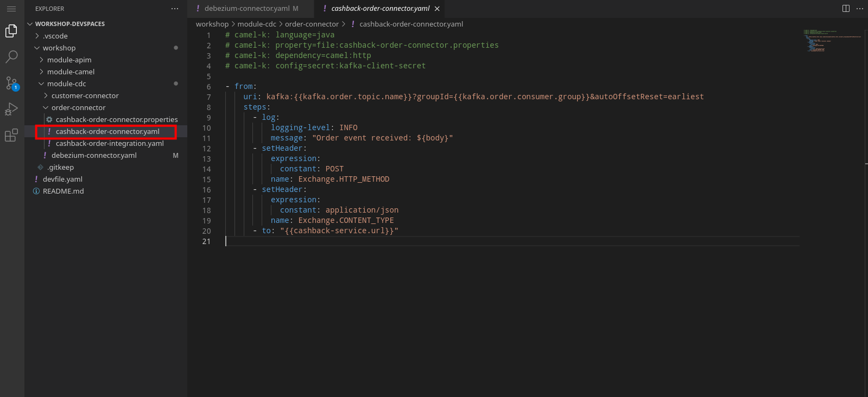Open Explorer views and more actions ellipsis
This screenshot has height=397, width=868.
pos(174,9)
